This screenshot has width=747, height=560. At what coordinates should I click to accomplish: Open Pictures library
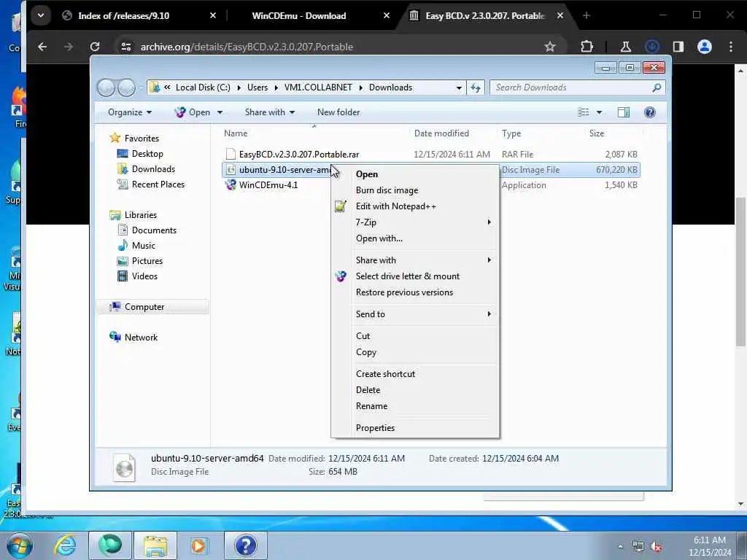click(147, 261)
